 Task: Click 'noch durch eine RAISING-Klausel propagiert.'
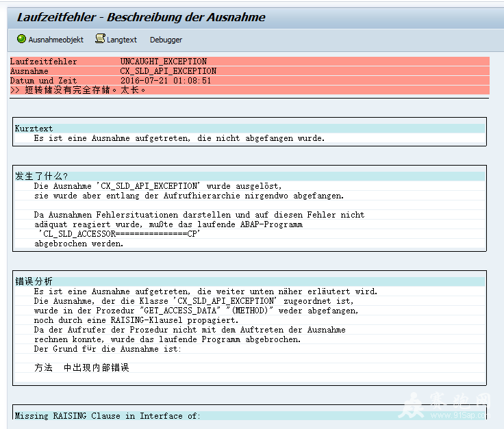(136, 320)
